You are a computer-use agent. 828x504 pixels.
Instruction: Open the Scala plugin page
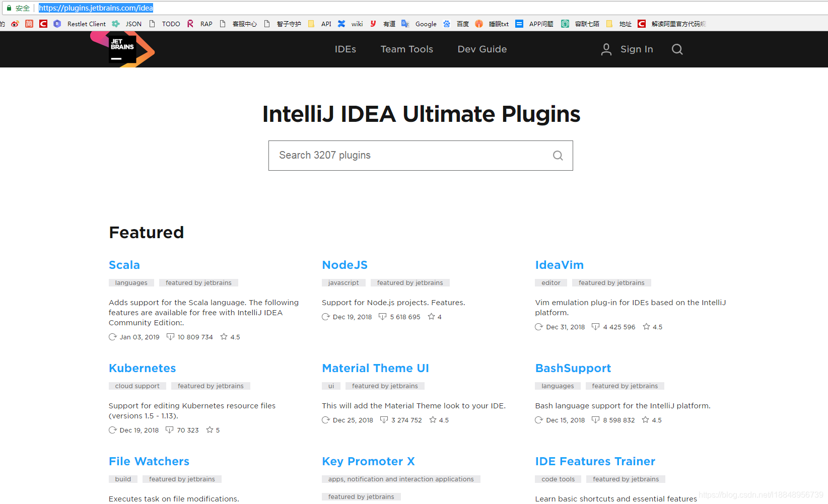click(x=124, y=265)
